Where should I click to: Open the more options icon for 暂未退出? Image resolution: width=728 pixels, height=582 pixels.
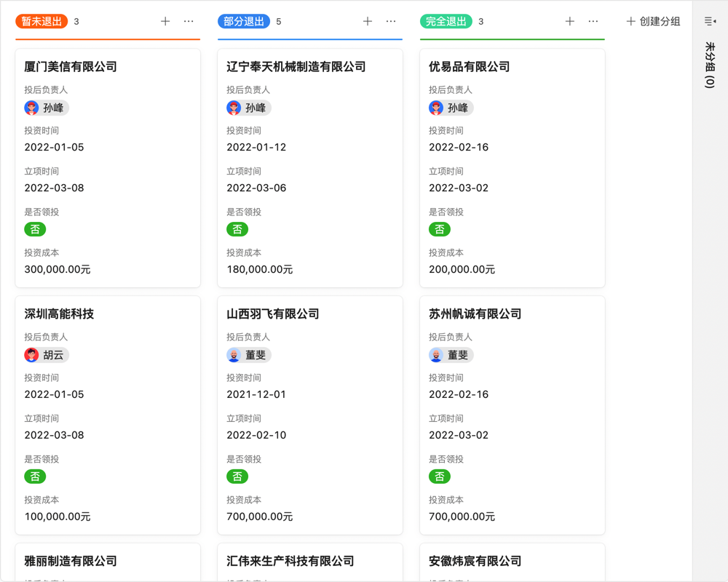click(x=189, y=22)
